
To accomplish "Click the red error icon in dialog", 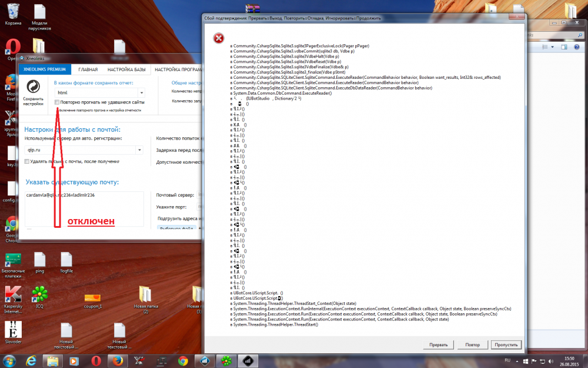I will tap(219, 38).
